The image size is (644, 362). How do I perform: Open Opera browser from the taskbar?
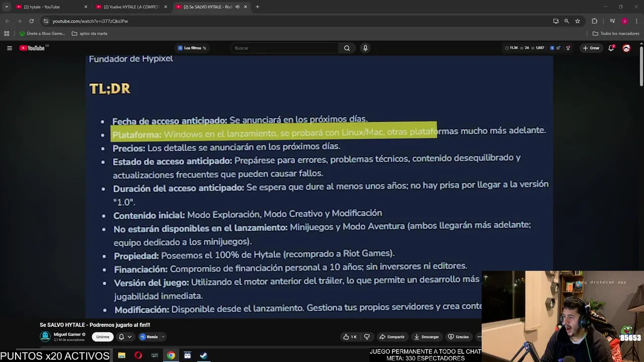click(138, 355)
